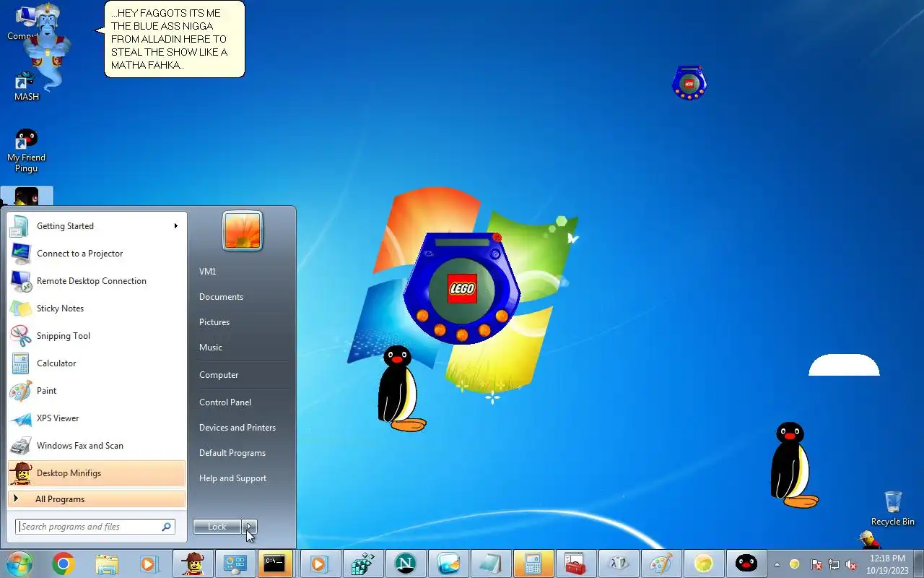
Task: Select the My Friend Pingu desktop shortcut
Action: (27, 151)
